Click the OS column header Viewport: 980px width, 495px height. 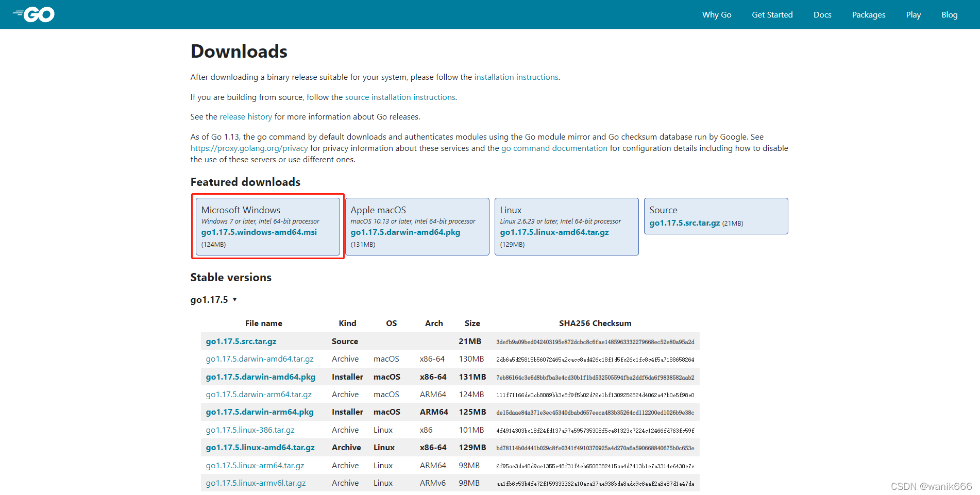392,323
